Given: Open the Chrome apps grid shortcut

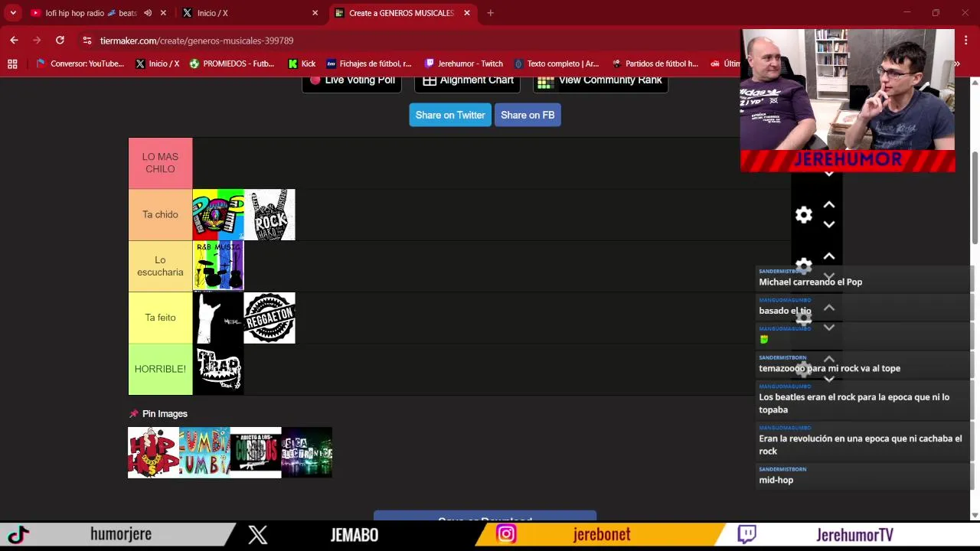Looking at the screenshot, I should (12, 64).
